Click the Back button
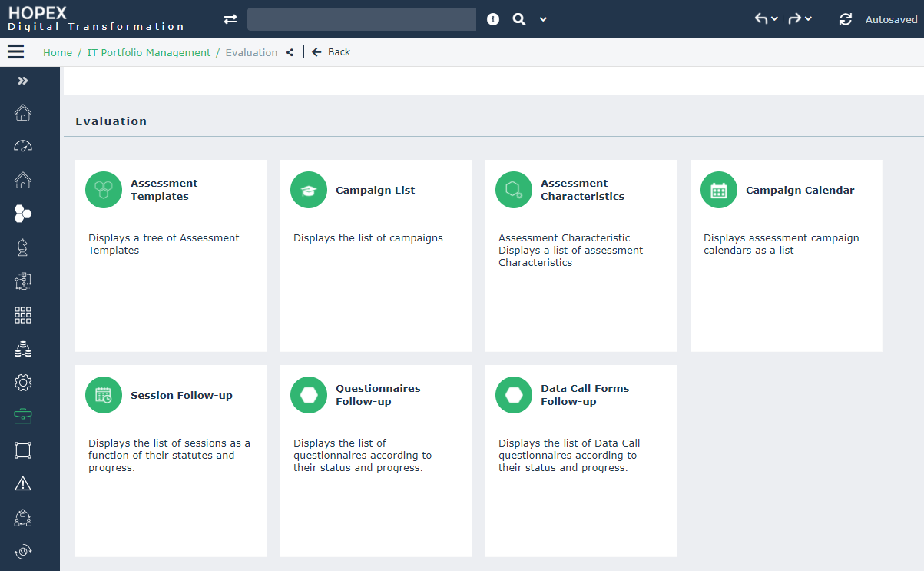 pos(331,52)
